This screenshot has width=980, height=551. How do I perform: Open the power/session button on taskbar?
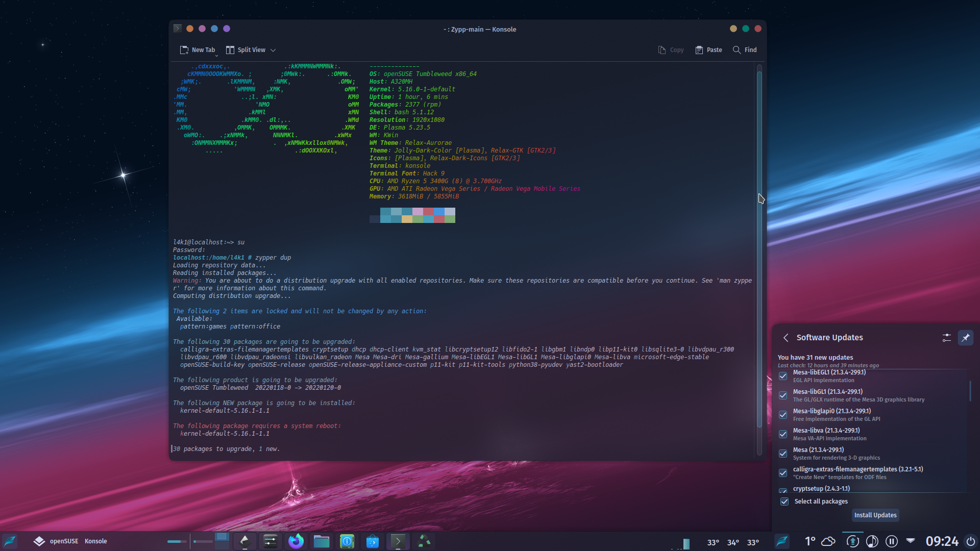971,541
